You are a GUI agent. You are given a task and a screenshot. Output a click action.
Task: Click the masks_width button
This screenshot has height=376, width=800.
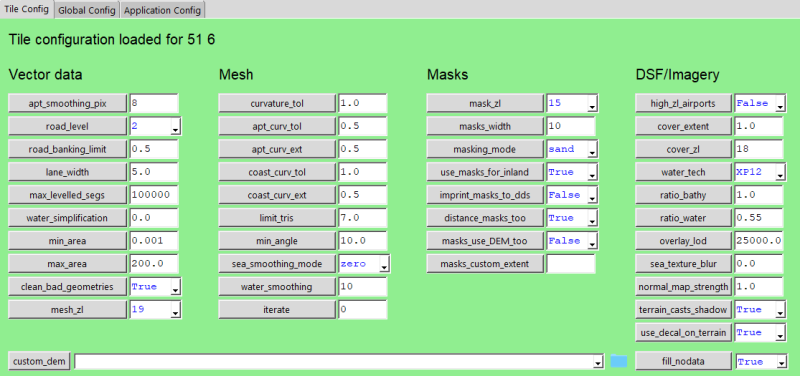coord(485,127)
